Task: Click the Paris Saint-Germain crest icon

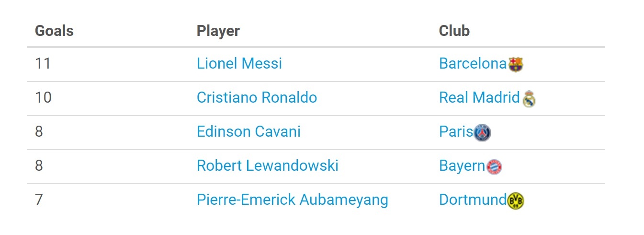Action: tap(482, 132)
